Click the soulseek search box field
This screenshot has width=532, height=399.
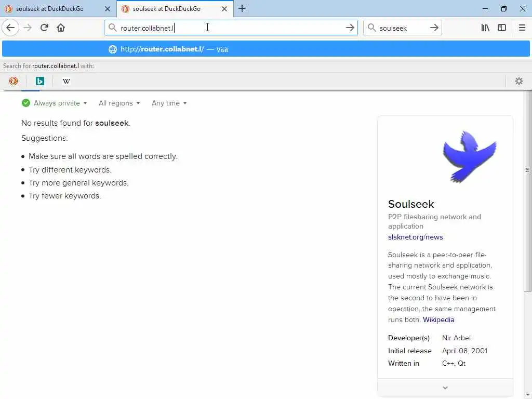[x=402, y=28]
